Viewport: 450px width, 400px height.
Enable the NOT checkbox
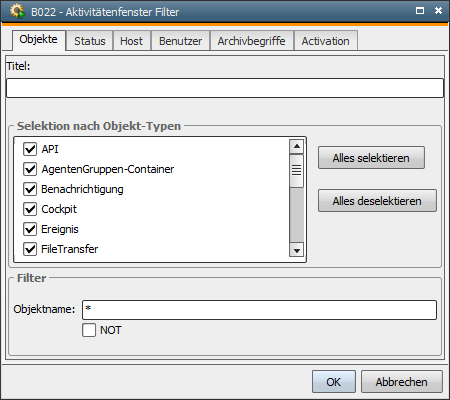[89, 330]
